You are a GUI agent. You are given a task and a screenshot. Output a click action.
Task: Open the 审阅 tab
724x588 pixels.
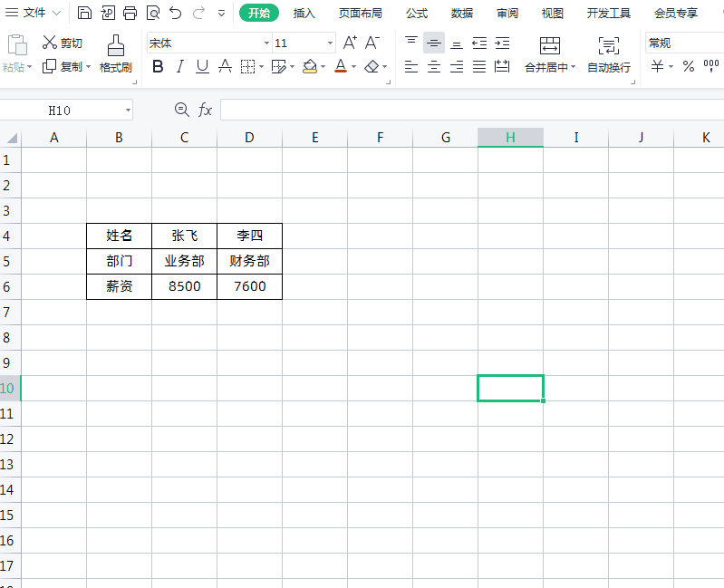click(x=507, y=13)
